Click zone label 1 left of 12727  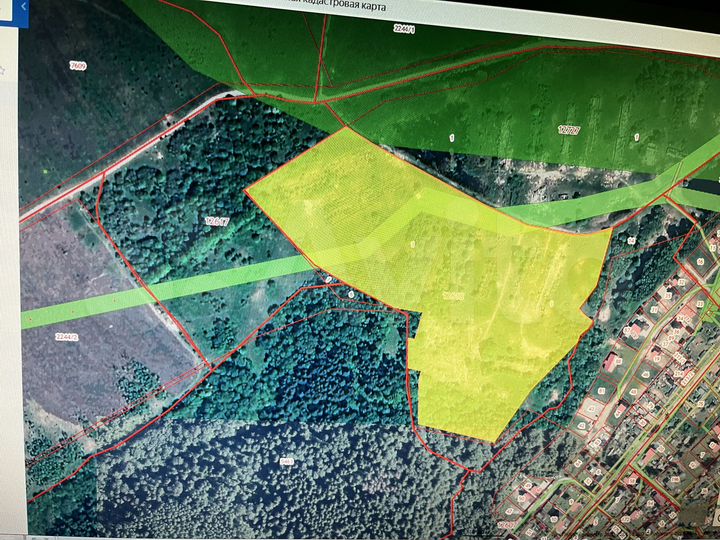(451, 137)
